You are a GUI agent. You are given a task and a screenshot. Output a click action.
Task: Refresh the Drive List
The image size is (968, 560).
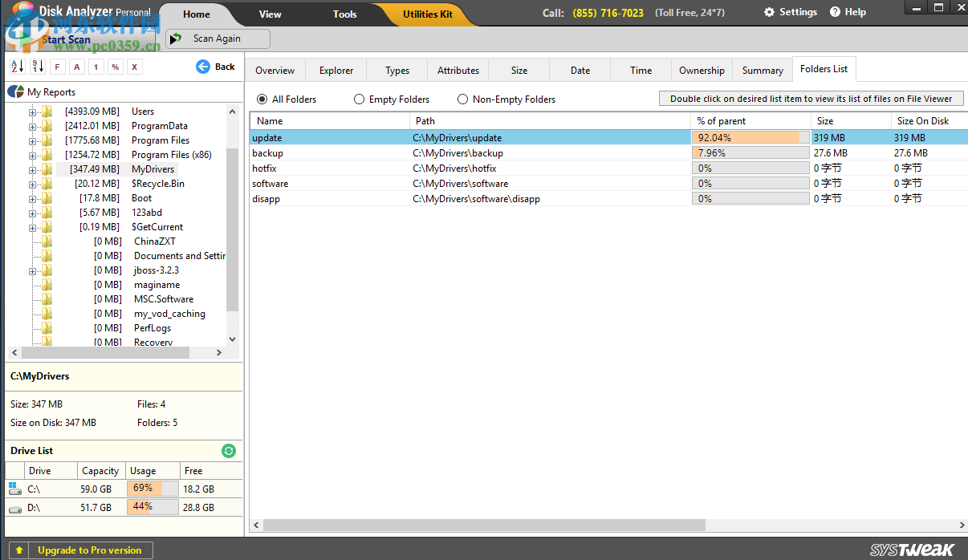(x=229, y=451)
